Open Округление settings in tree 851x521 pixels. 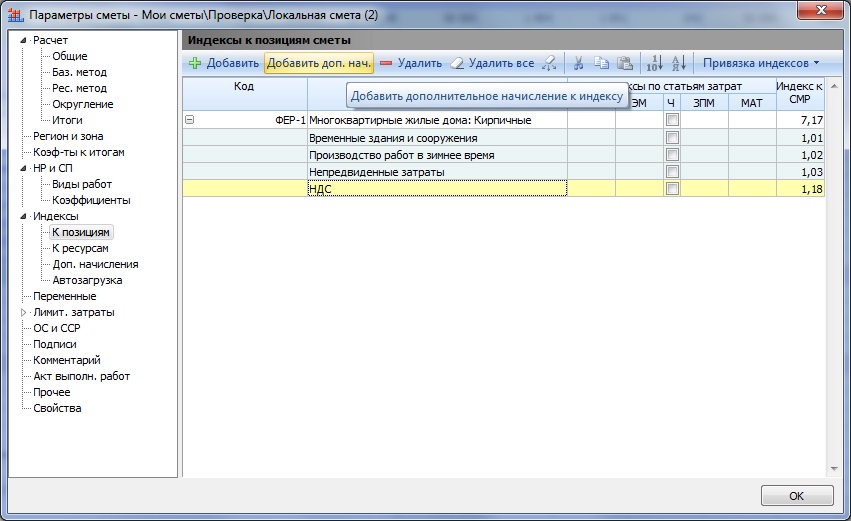click(x=82, y=104)
